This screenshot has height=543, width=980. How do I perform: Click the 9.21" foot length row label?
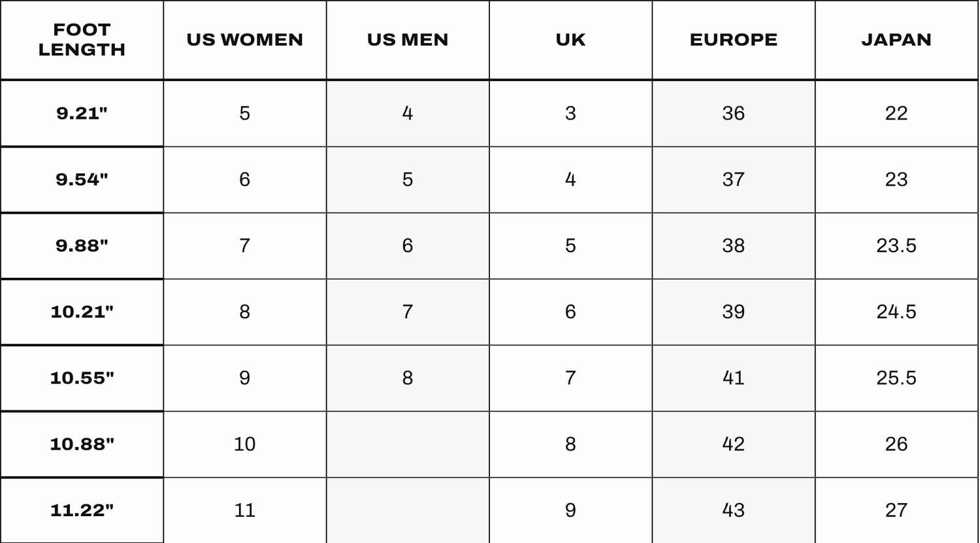tap(82, 114)
